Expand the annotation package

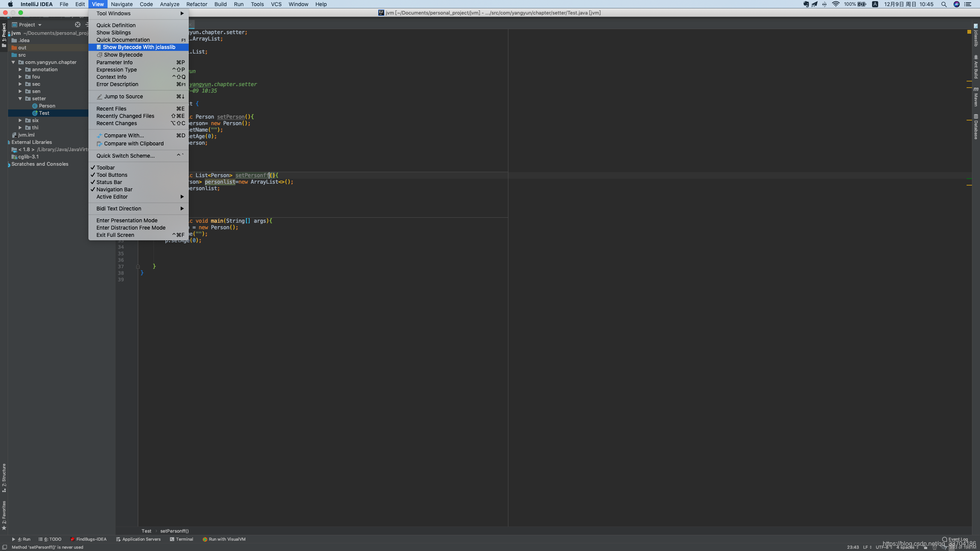(x=20, y=70)
